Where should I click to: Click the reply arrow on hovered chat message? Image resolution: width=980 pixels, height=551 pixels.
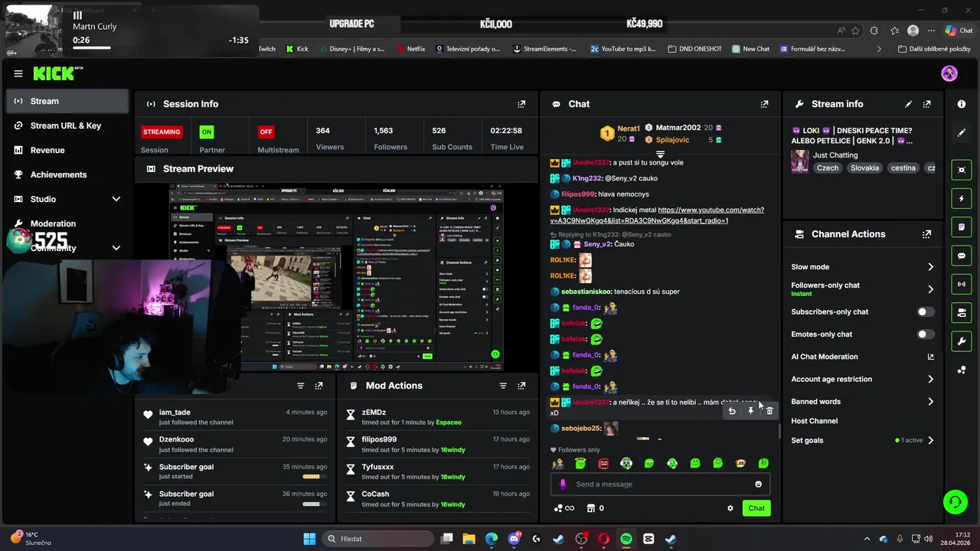point(732,411)
